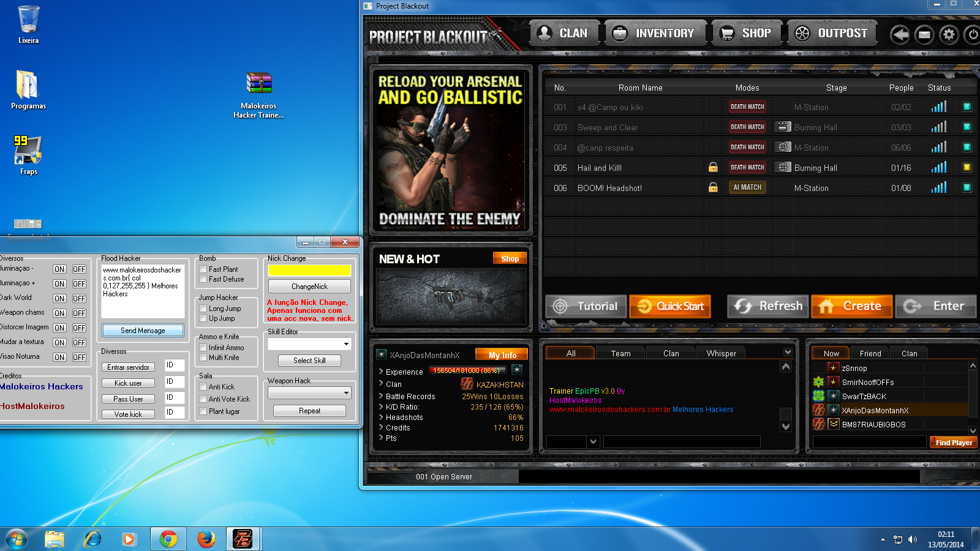The height and width of the screenshot is (551, 980).
Task: Click chat scroll up arrow
Action: 786,366
